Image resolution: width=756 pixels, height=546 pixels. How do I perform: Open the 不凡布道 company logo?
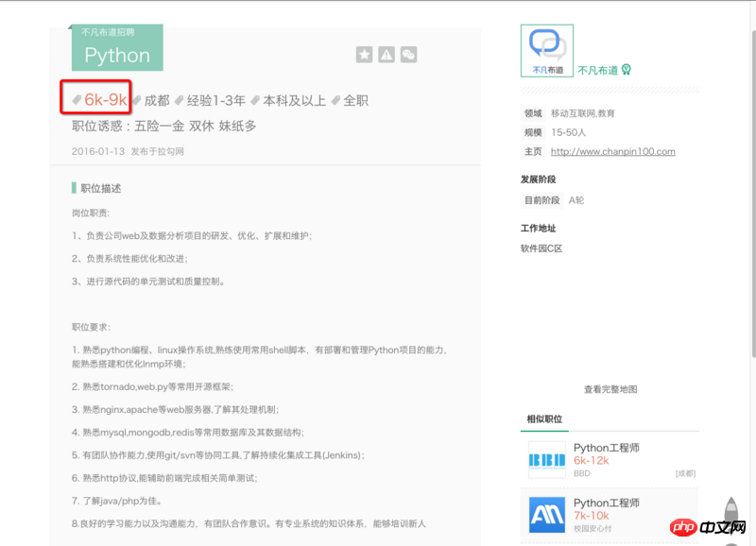tap(547, 51)
